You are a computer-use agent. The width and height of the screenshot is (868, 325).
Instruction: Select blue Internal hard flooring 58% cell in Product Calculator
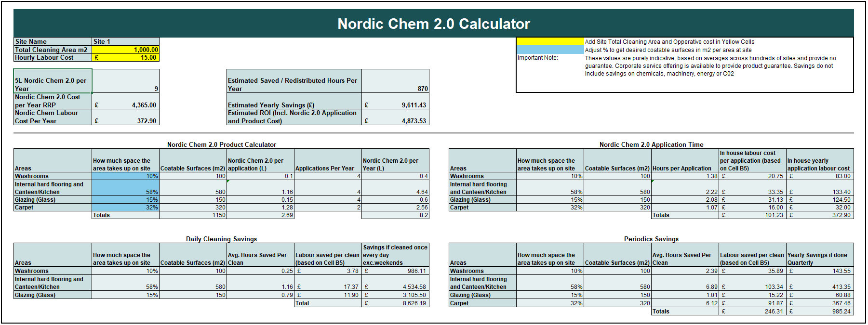click(x=125, y=188)
